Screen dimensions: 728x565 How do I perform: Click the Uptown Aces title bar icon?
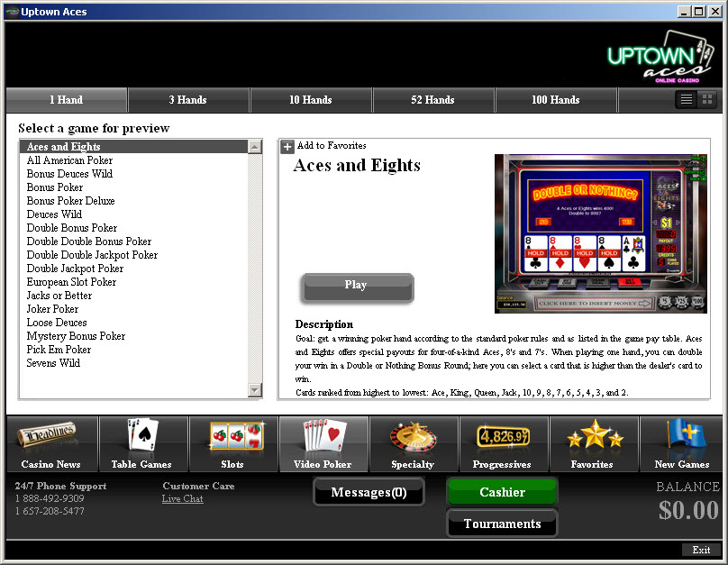pos(12,12)
